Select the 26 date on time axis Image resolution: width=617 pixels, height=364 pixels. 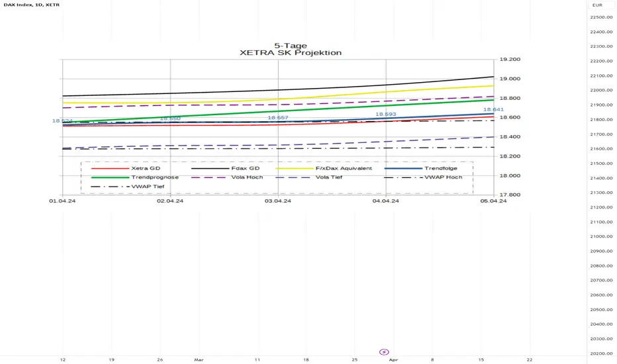[160, 359]
